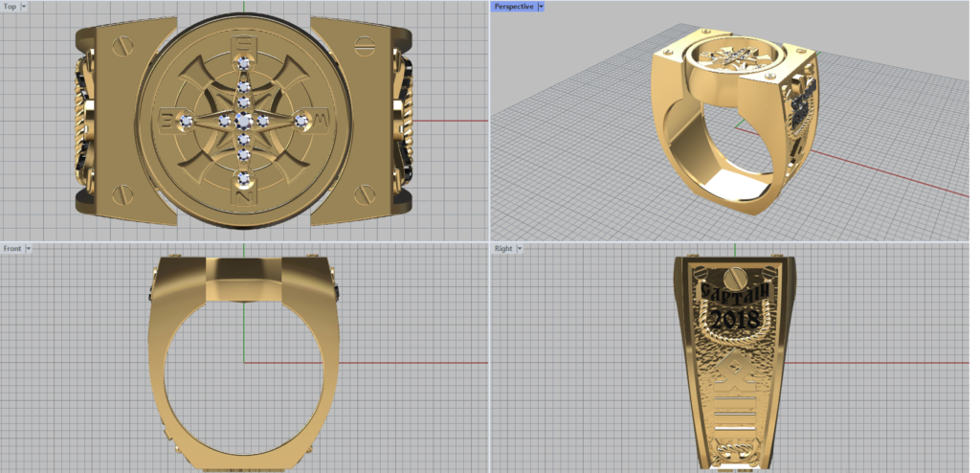This screenshot has width=980, height=473.
Task: Click the Top viewport title label
Action: point(10,7)
